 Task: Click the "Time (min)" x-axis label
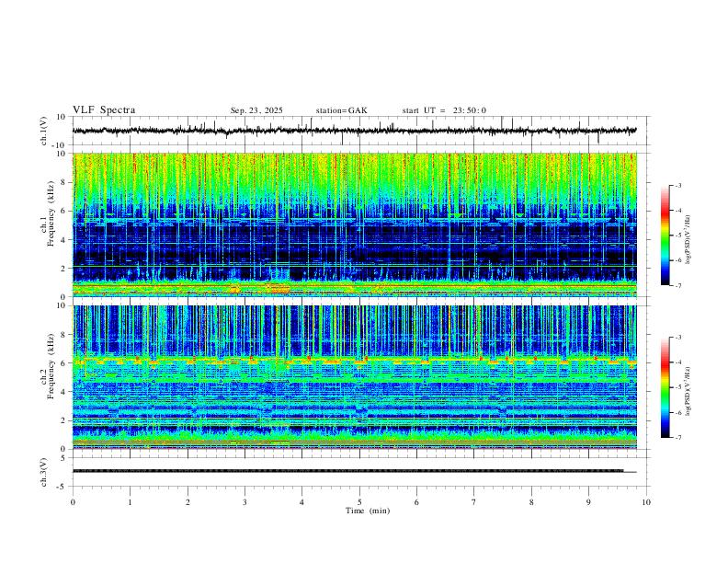(368, 511)
